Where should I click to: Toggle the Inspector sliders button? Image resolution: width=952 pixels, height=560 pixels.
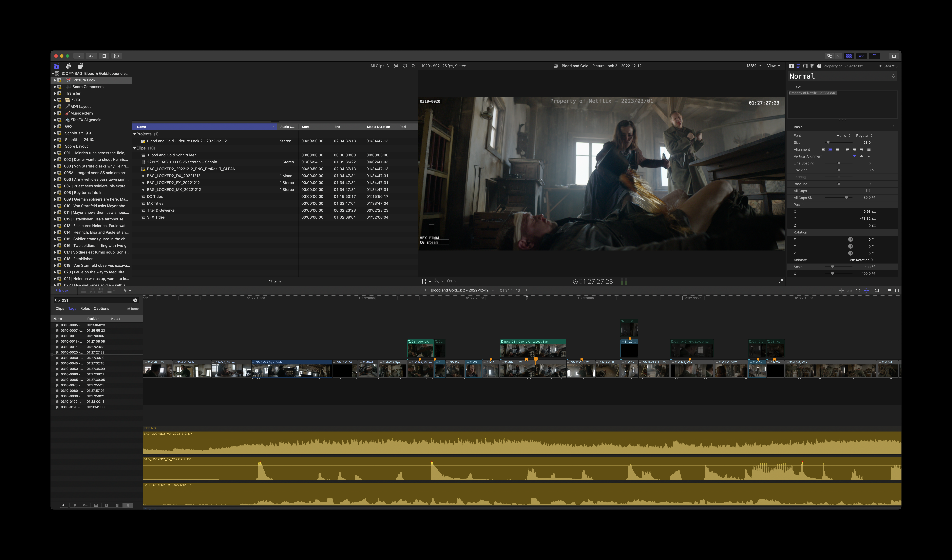pos(874,56)
